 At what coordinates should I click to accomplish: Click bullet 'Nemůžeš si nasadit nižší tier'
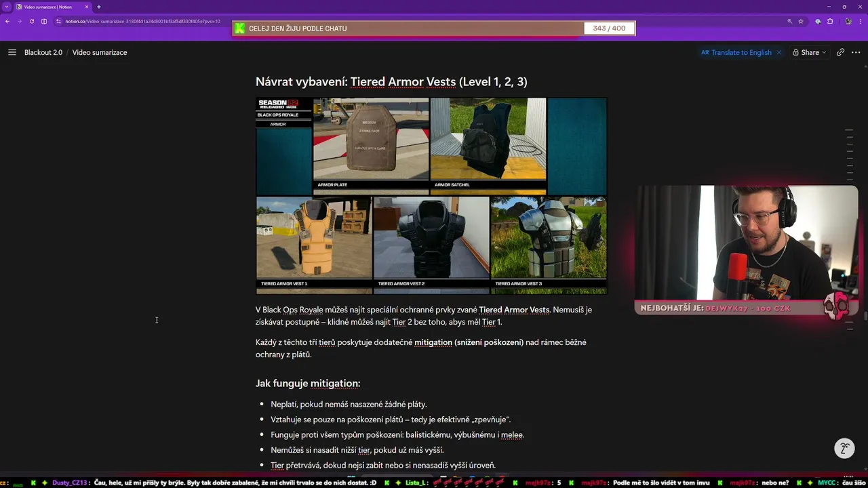coord(357,450)
